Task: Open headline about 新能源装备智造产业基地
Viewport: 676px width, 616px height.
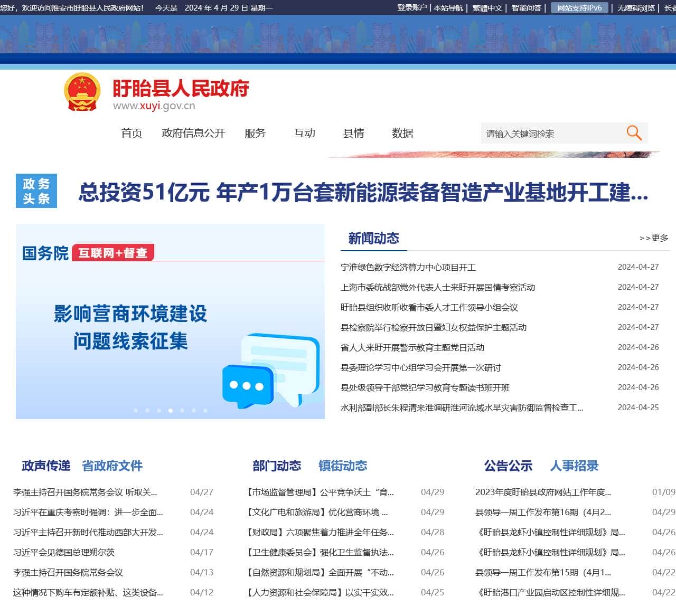Action: click(363, 192)
